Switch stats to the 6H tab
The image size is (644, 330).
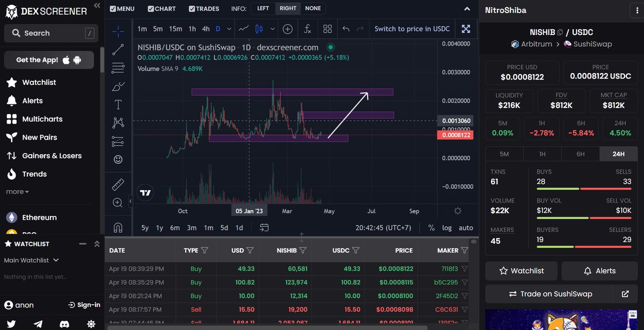[580, 154]
